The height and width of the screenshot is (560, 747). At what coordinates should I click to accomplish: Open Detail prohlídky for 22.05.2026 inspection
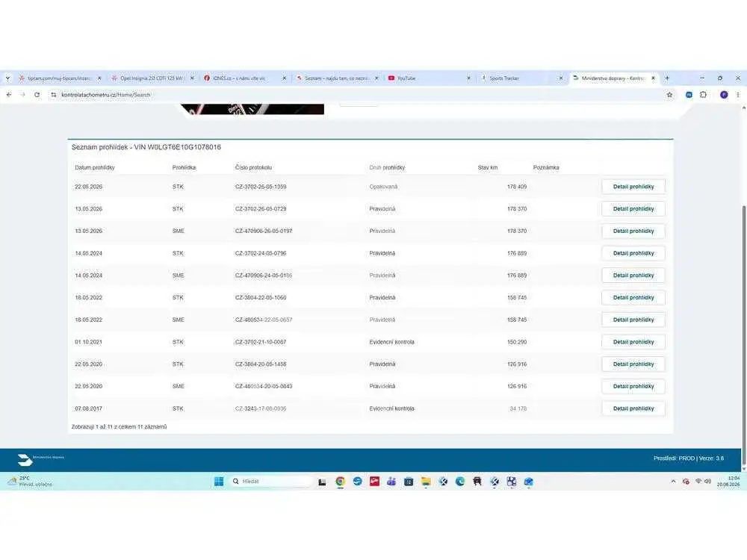pyautogui.click(x=633, y=187)
